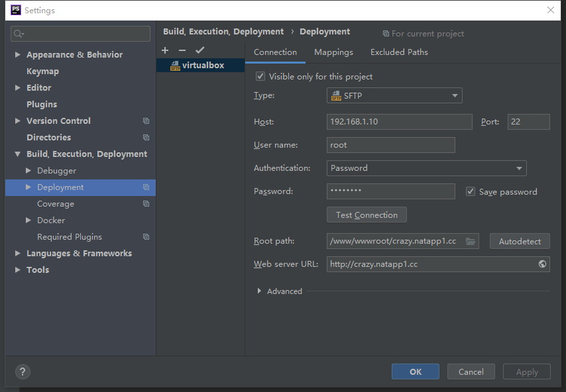Mark server as default with checkmark icon
566x392 pixels.
(199, 50)
